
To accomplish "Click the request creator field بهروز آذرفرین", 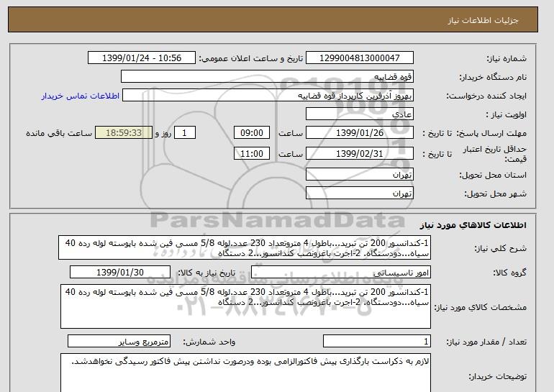I will click(268, 96).
